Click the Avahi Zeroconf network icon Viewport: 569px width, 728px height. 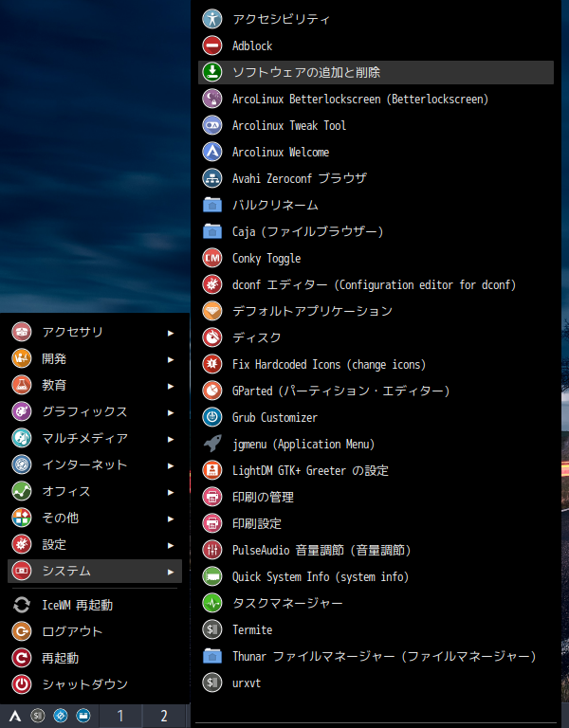(212, 178)
